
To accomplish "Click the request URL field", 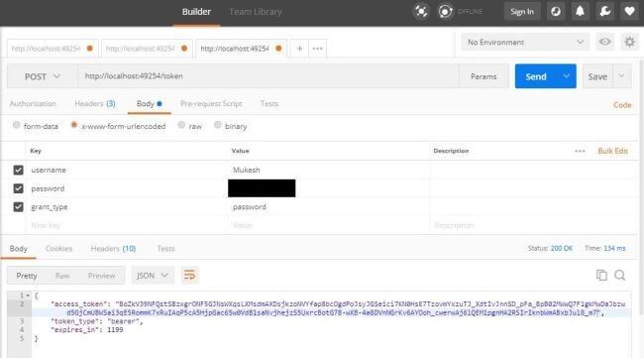I will [268, 76].
